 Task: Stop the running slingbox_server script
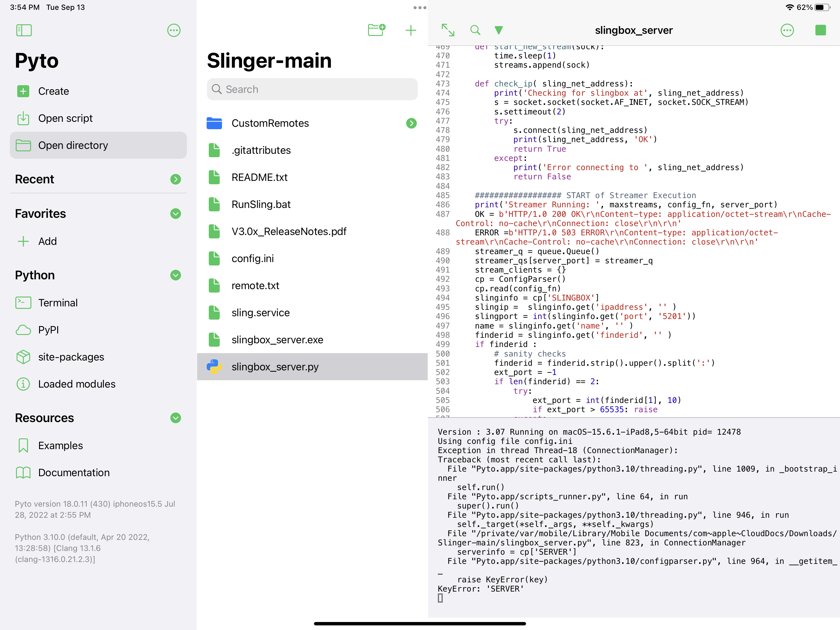point(821,30)
